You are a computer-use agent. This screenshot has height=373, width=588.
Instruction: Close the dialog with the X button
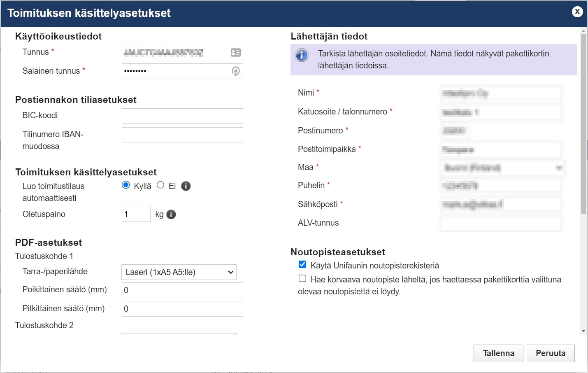577,12
